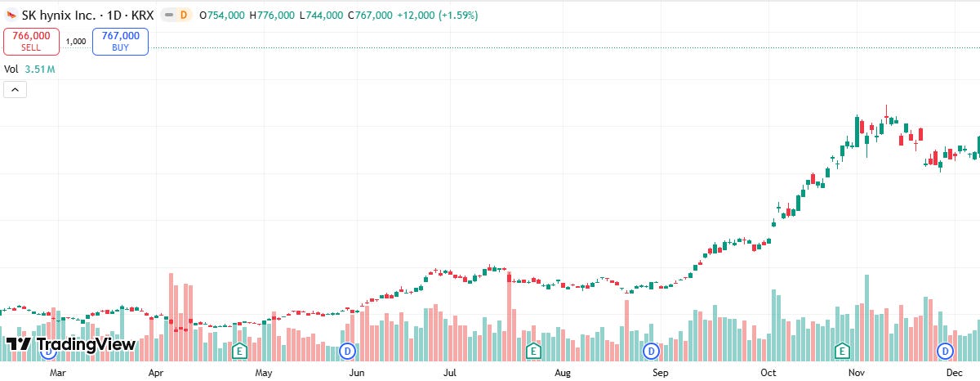Click the dividend marker before September

pos(651,352)
